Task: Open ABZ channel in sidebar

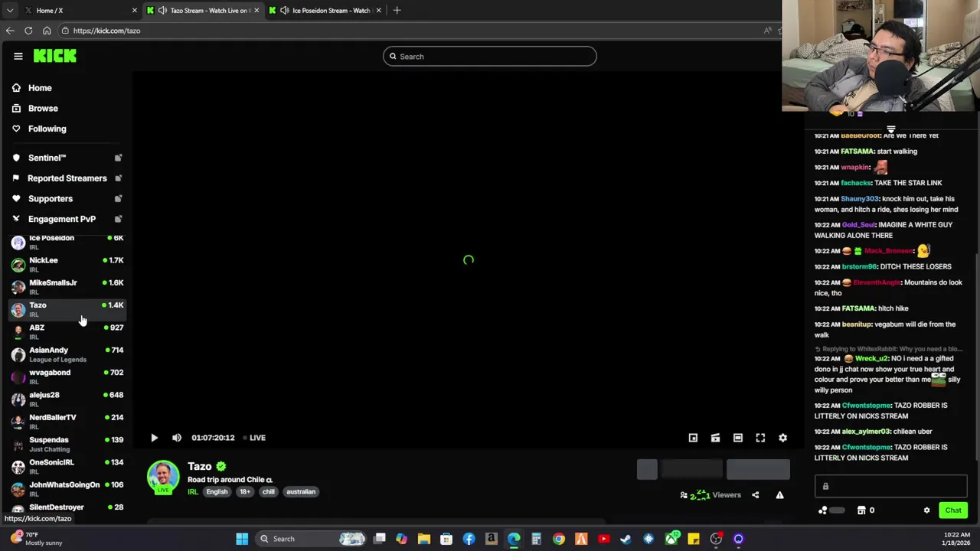Action: pos(67,332)
